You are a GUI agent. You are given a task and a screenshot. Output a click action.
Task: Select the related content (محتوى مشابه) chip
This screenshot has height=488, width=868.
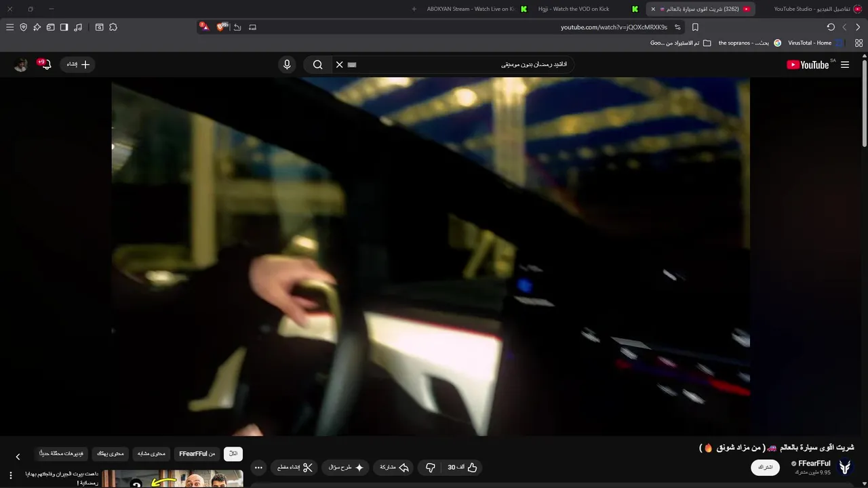click(x=151, y=453)
